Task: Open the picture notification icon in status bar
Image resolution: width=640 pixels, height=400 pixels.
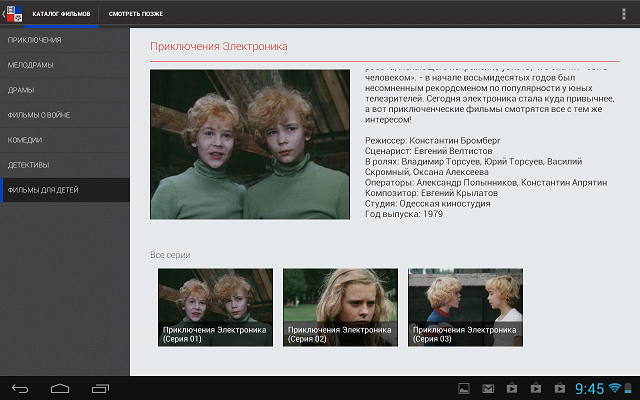Action: pyautogui.click(x=464, y=389)
